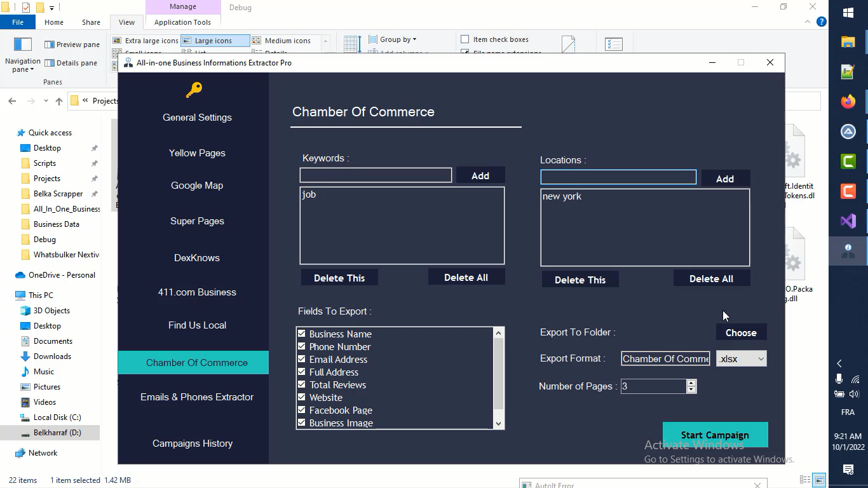Viewport: 868px width, 488px height.
Task: Open the General Settings section
Action: [197, 118]
